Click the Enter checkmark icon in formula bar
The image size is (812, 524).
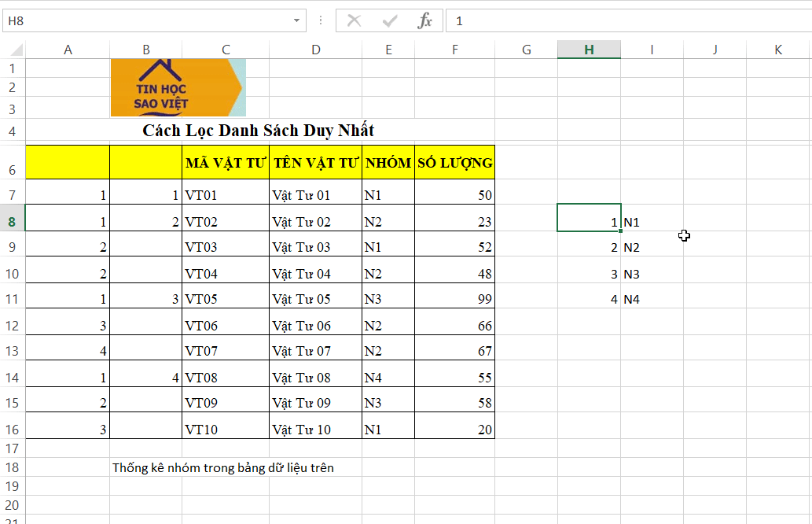(x=389, y=20)
